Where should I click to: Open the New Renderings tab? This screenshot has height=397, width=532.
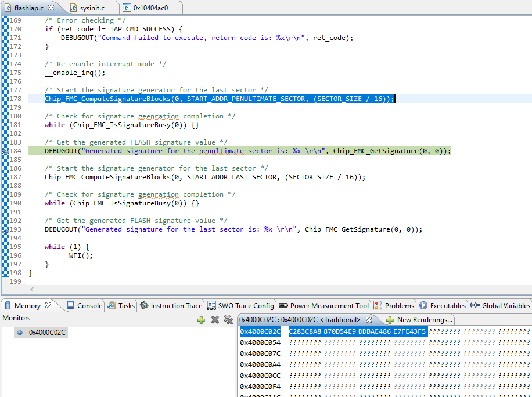click(419, 320)
